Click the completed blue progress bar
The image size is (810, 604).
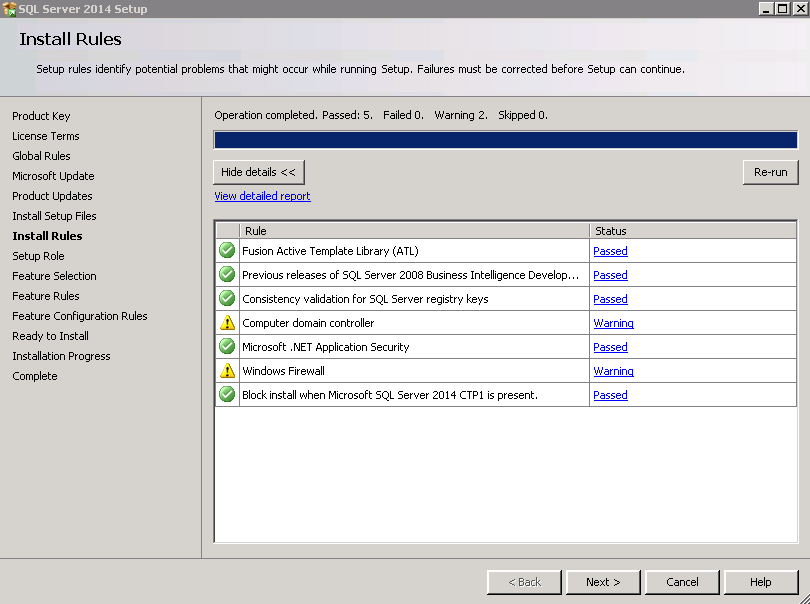point(506,140)
